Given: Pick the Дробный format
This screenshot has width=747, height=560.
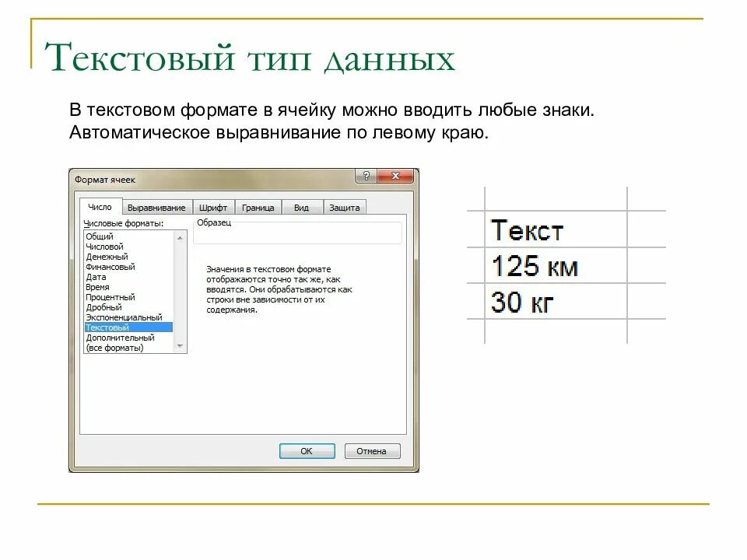Looking at the screenshot, I should [128, 307].
